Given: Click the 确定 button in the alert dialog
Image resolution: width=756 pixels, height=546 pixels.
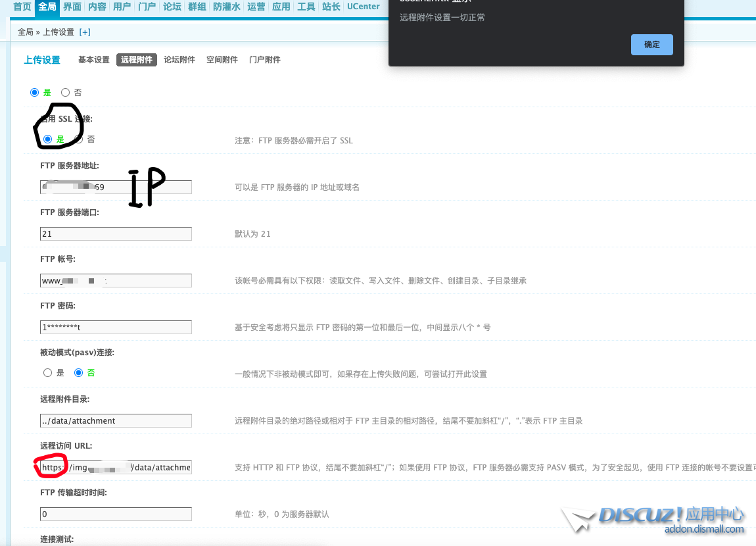Looking at the screenshot, I should click(651, 45).
